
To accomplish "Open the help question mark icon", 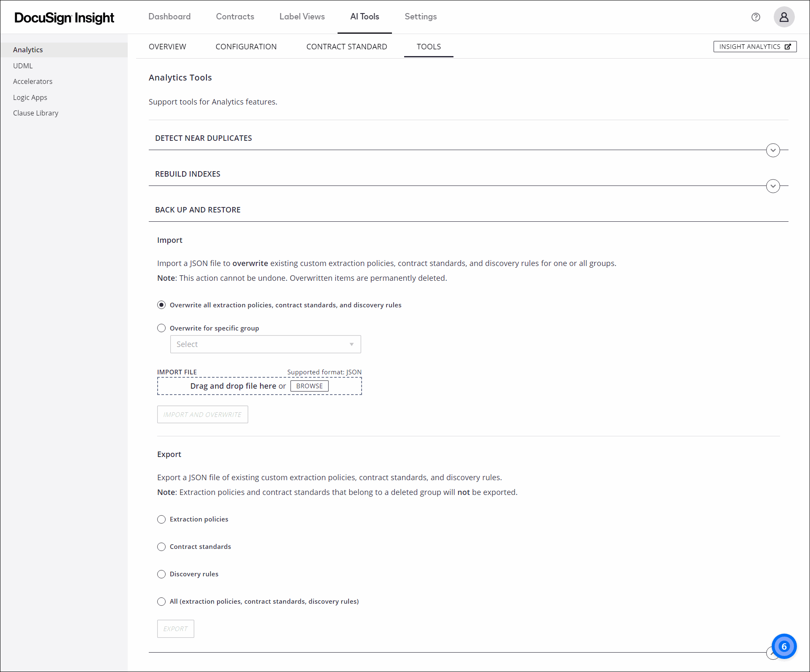I will tap(756, 17).
